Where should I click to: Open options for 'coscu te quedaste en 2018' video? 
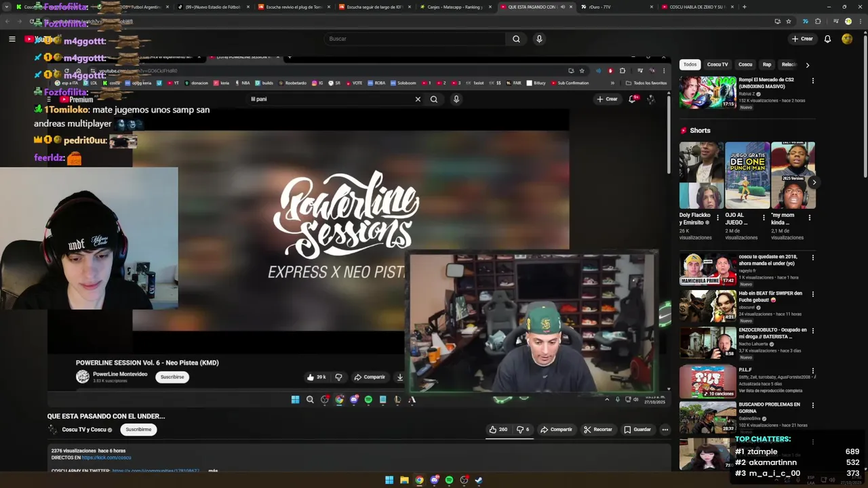812,258
